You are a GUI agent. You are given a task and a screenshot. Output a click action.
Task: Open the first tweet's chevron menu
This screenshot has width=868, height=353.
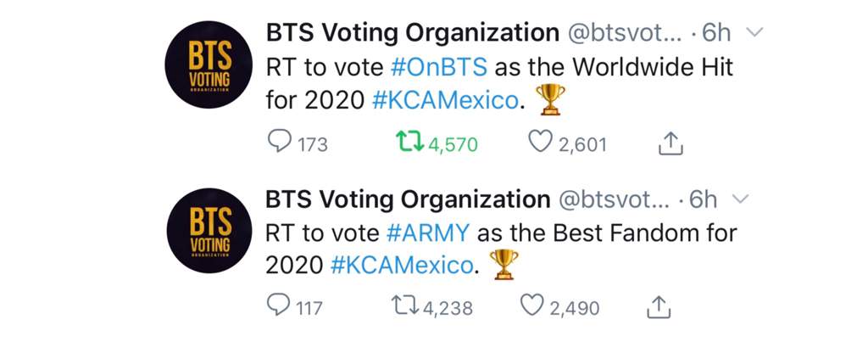pyautogui.click(x=754, y=33)
